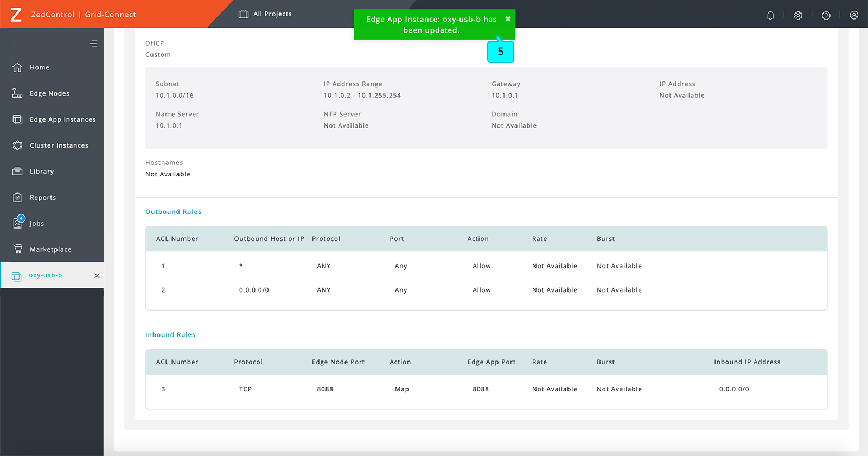
Task: Click the Gateway value 10.1.0.1
Action: pos(505,96)
